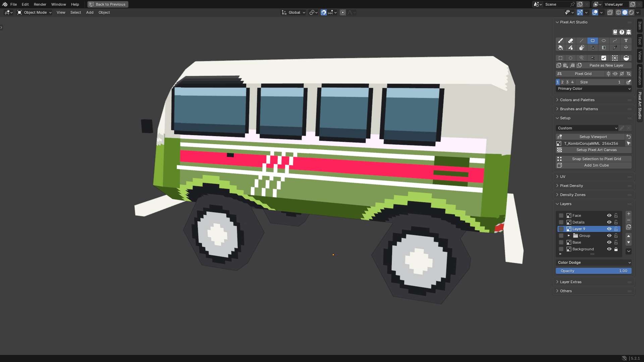Select the Move tool with four arrows
The image size is (644, 362).
(626, 48)
